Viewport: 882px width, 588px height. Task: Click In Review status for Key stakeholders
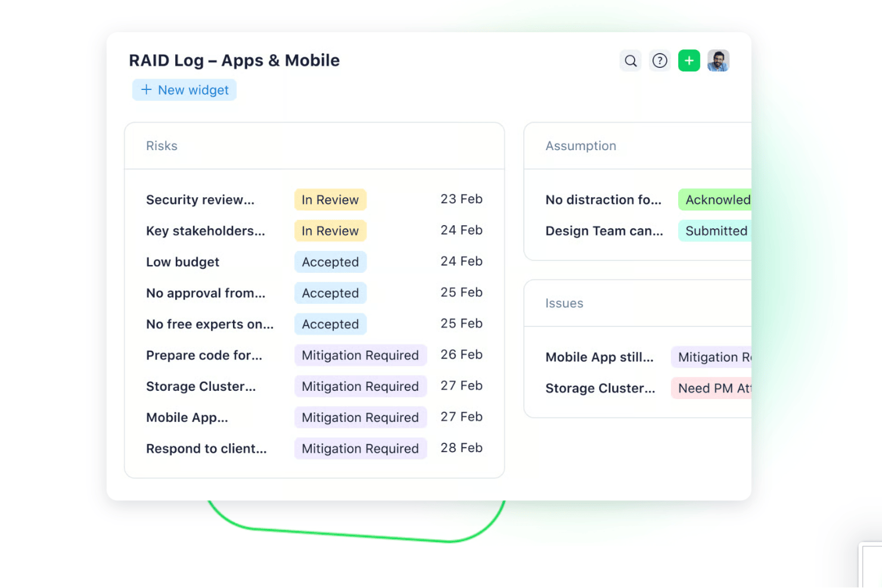330,231
